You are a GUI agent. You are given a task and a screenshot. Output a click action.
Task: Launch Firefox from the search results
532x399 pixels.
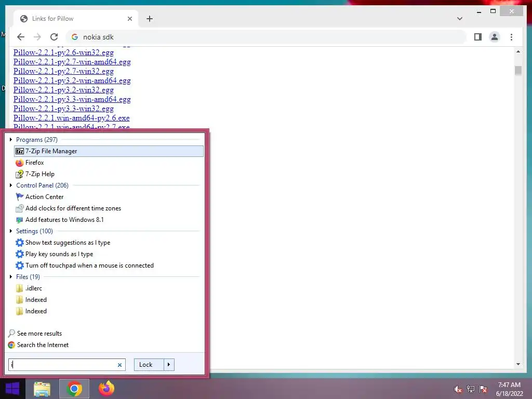(x=109, y=163)
